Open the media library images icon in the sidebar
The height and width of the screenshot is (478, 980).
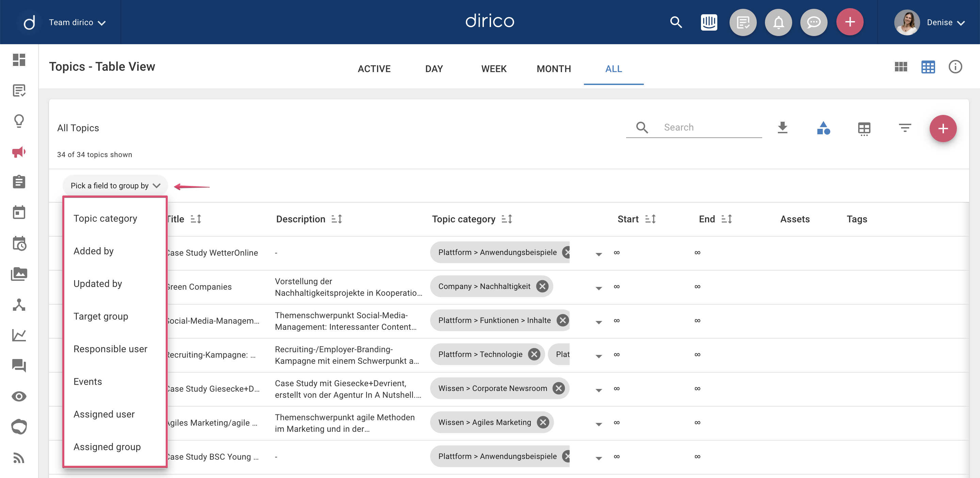point(19,274)
